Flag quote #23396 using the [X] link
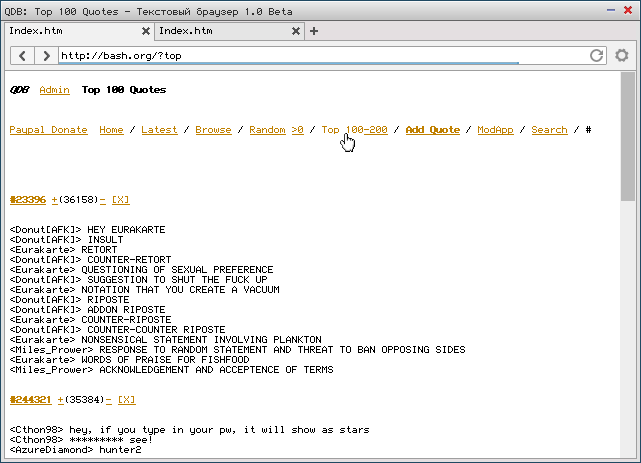 (x=120, y=200)
